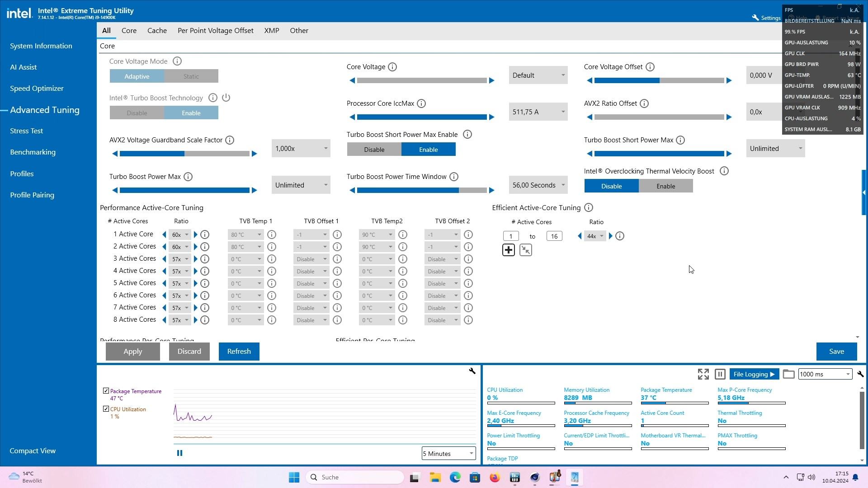868x488 pixels.
Task: Set Core Voltage Mode to Static
Action: pyautogui.click(x=191, y=76)
